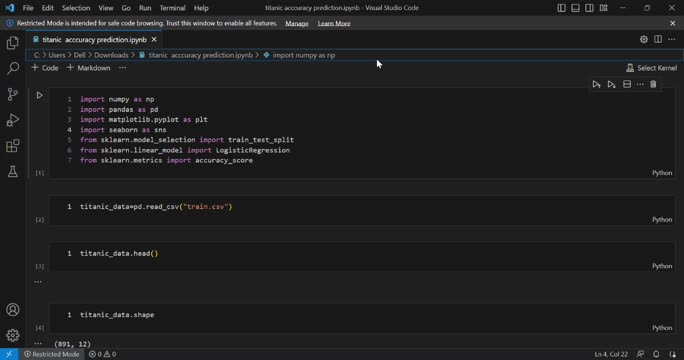The height and width of the screenshot is (360, 684).
Task: Open Run and Debug view
Action: (x=13, y=120)
